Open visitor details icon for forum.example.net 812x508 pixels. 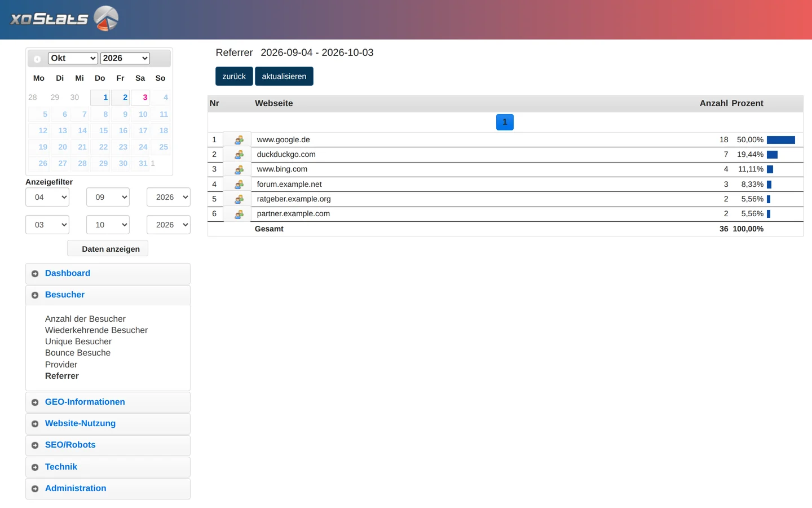(x=239, y=185)
